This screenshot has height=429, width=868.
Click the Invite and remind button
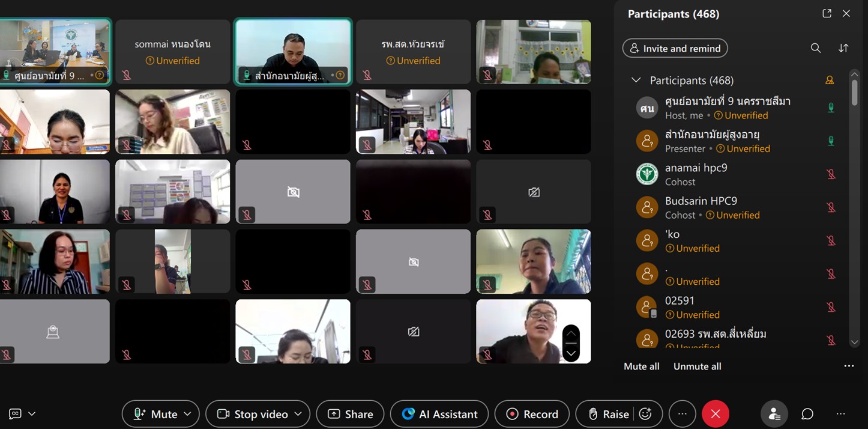point(675,48)
